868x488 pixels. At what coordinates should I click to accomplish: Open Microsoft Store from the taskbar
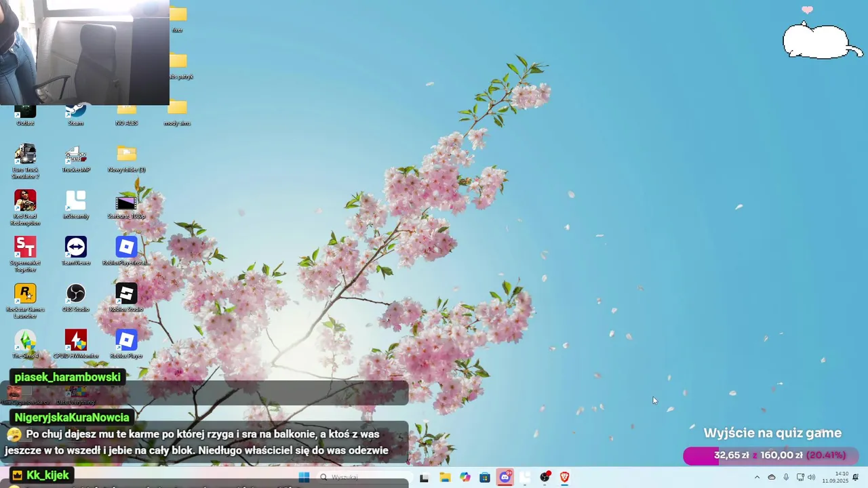(485, 477)
